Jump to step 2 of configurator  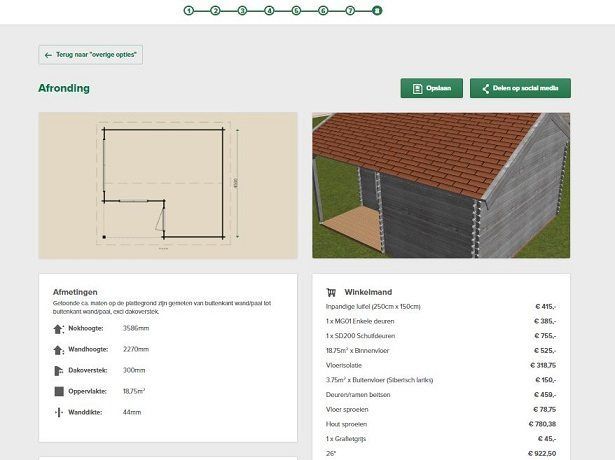pyautogui.click(x=215, y=10)
